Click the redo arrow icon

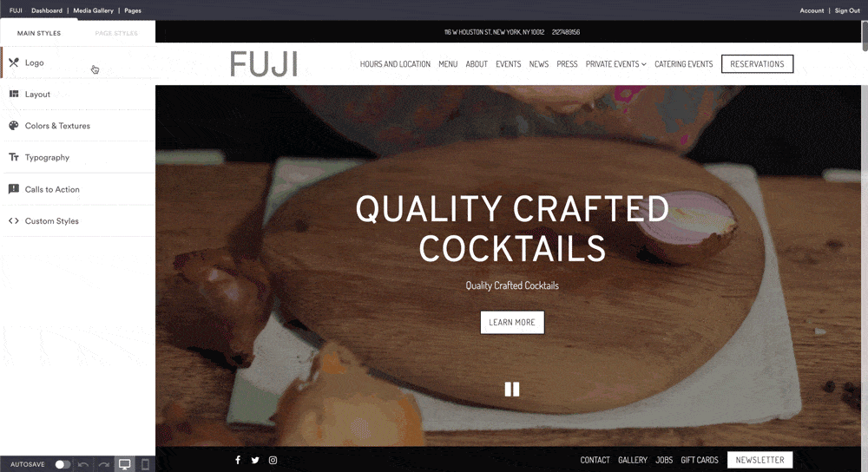coord(103,464)
